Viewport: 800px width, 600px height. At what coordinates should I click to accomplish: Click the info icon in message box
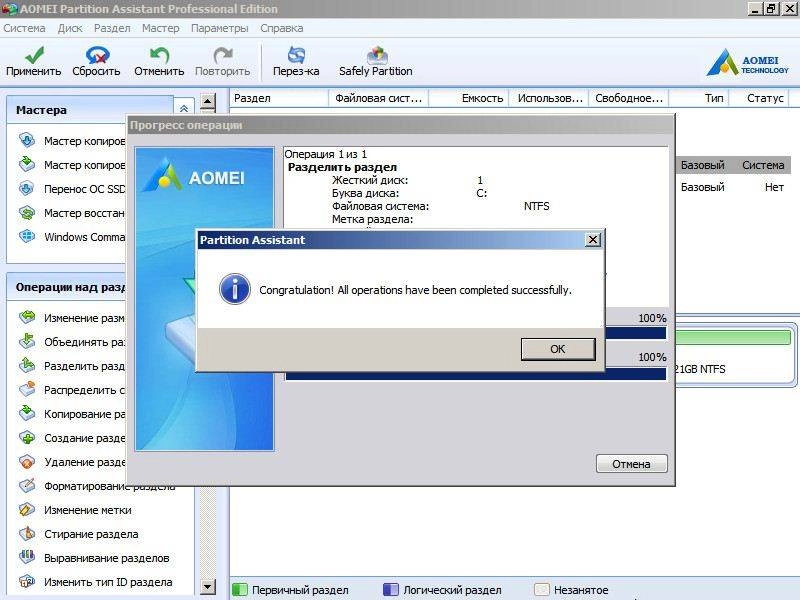[x=235, y=289]
